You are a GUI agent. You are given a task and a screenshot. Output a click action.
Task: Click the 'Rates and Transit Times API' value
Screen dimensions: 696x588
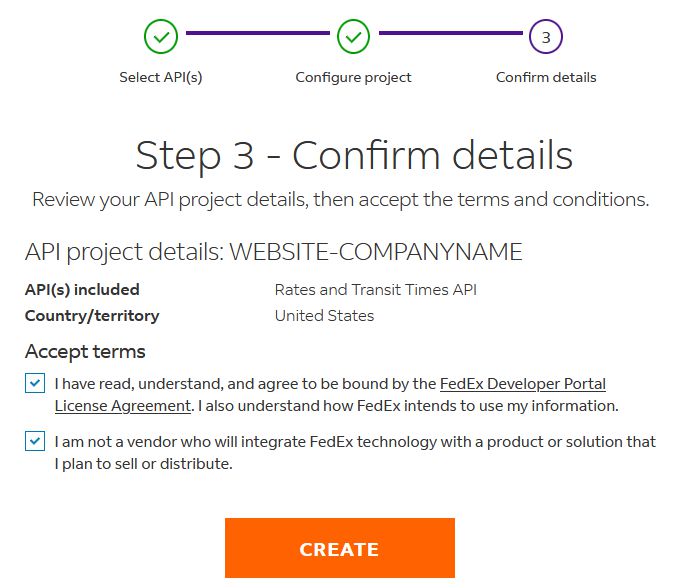pos(375,290)
